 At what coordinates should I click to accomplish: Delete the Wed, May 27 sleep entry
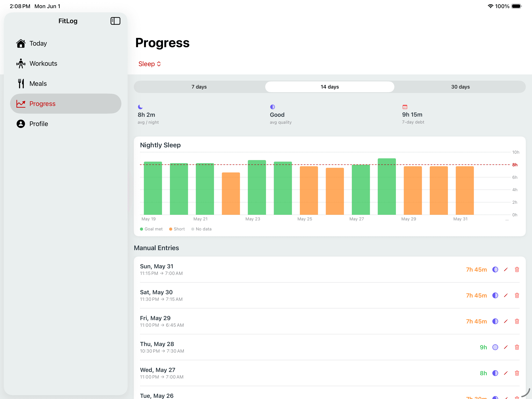tap(517, 373)
